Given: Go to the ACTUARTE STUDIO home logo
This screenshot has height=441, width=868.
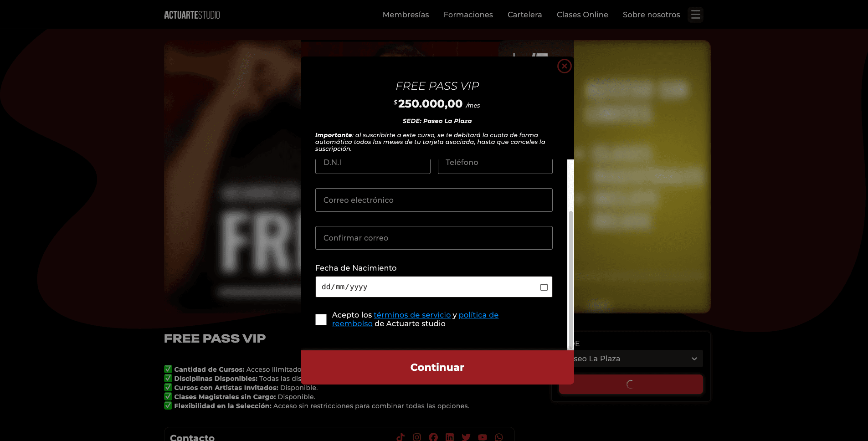Looking at the screenshot, I should (192, 15).
